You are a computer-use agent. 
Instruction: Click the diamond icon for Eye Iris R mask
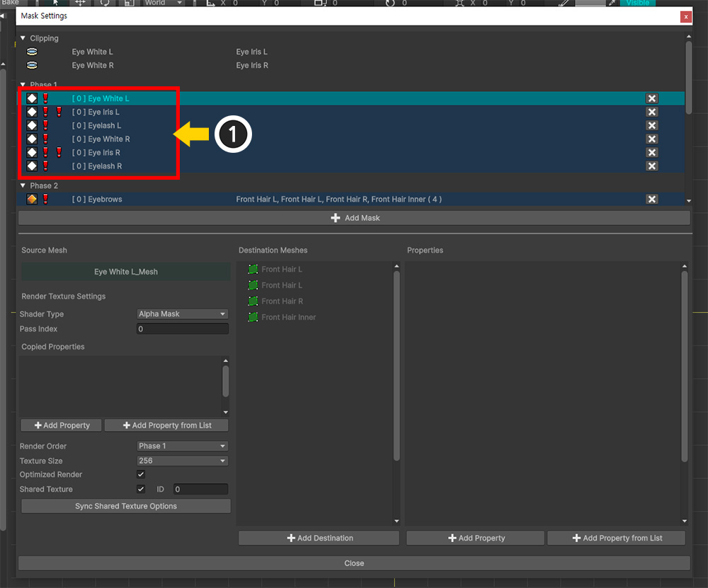pos(32,153)
